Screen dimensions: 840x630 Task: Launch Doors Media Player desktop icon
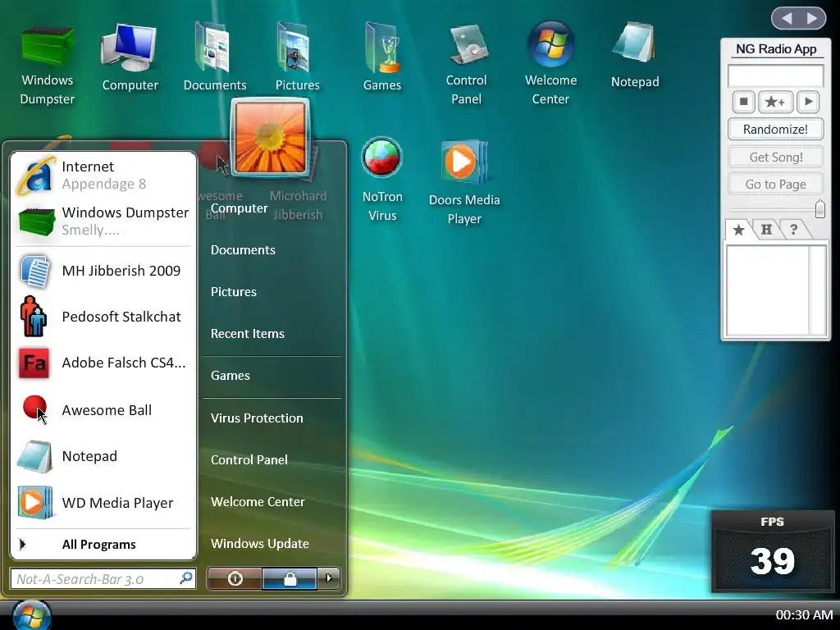click(x=464, y=182)
